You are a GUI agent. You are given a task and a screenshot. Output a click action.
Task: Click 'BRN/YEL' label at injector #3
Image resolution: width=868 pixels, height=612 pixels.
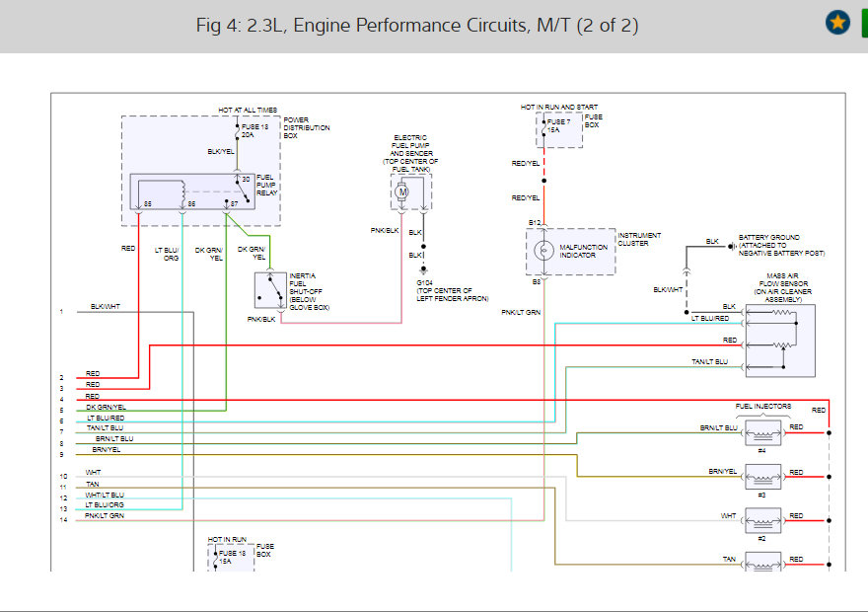pyautogui.click(x=723, y=471)
